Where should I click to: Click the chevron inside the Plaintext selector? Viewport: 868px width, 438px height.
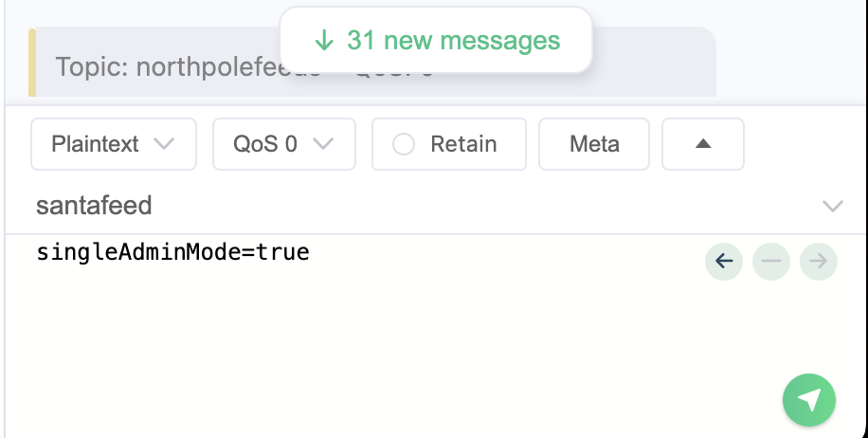[164, 144]
